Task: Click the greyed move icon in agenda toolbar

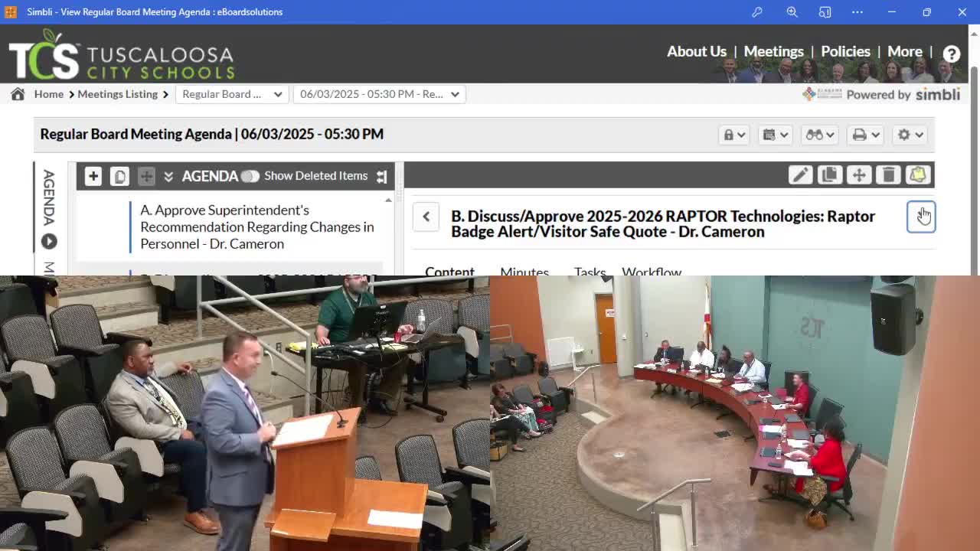Action: pos(146,176)
